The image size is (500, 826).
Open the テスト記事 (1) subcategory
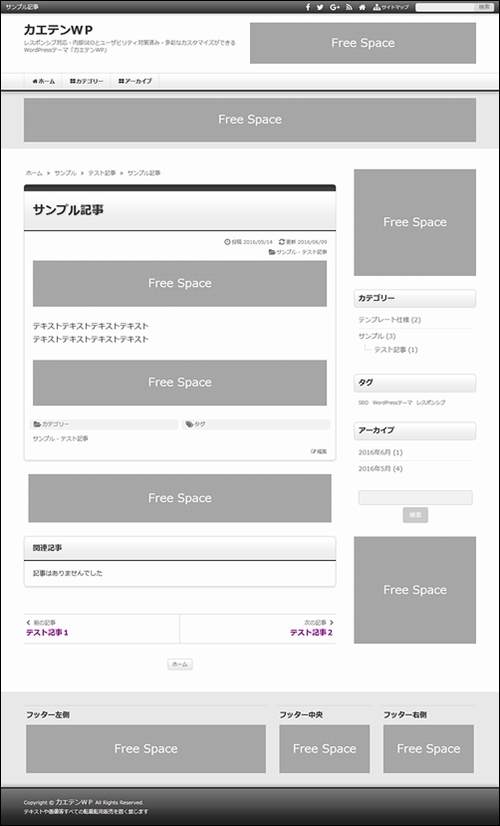click(x=396, y=350)
